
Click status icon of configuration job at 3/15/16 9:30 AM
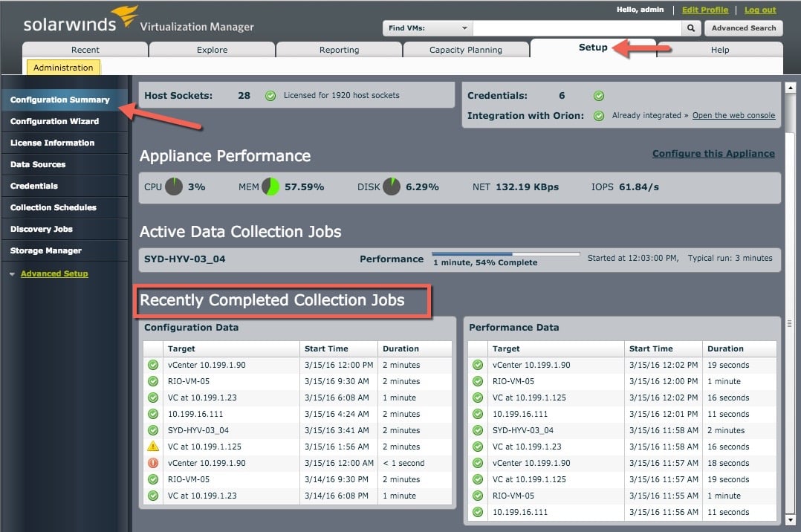(x=153, y=381)
